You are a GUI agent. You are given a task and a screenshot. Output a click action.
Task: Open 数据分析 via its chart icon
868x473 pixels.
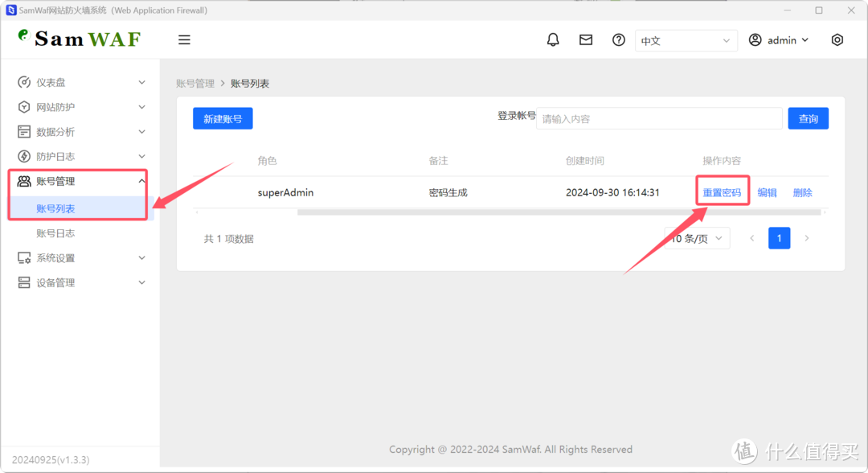tap(24, 131)
